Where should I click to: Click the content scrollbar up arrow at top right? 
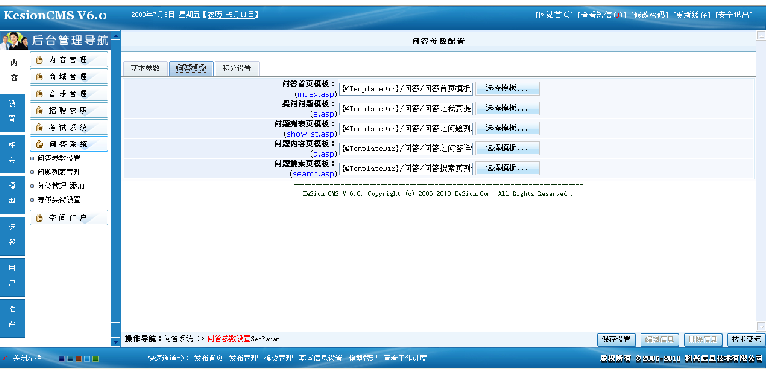point(761,35)
